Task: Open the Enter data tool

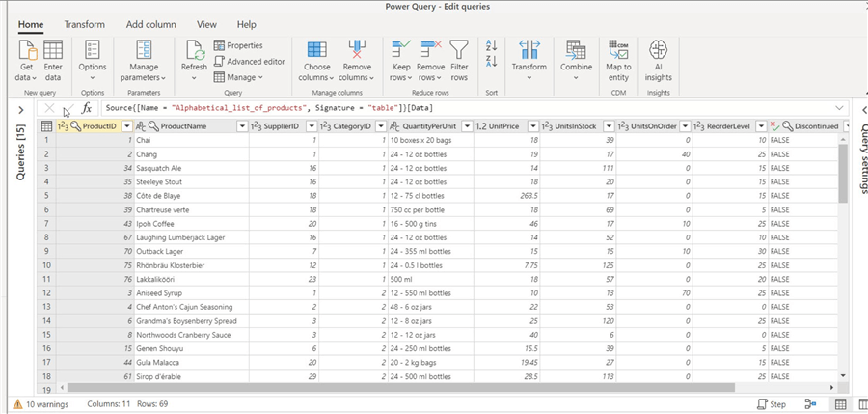Action: (53, 50)
